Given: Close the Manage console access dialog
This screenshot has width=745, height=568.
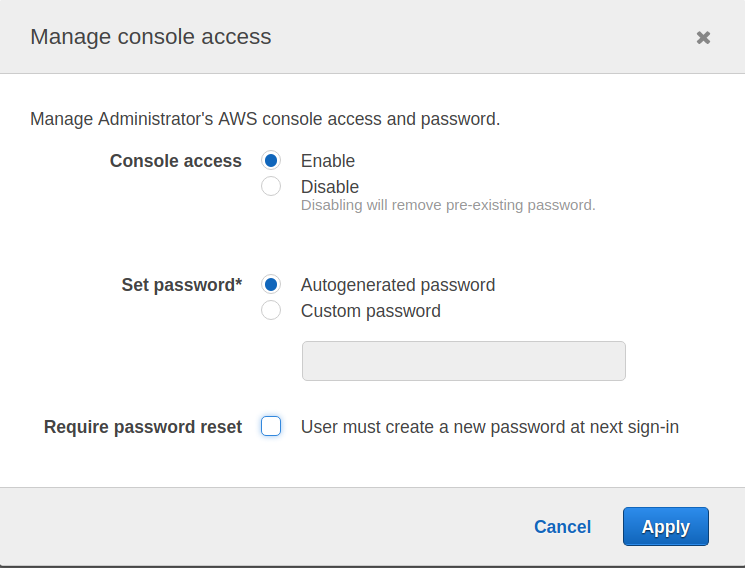Looking at the screenshot, I should point(703,38).
